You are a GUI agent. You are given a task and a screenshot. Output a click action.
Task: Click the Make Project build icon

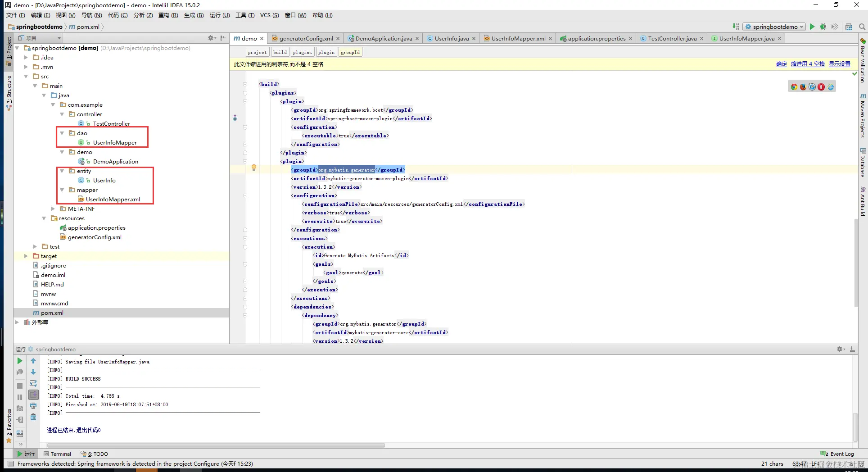[736, 27]
